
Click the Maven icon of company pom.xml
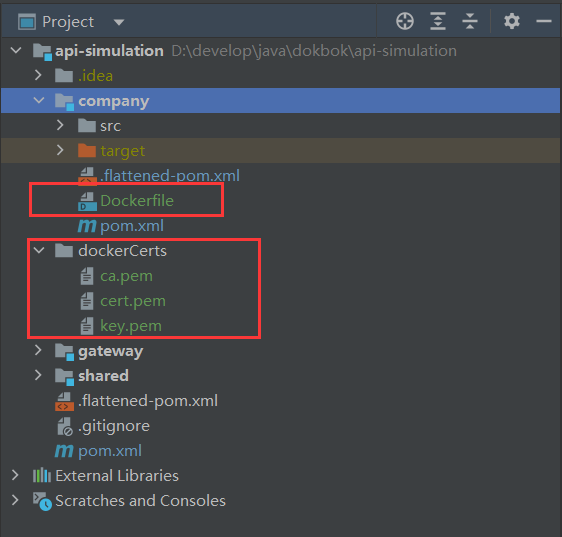click(87, 226)
